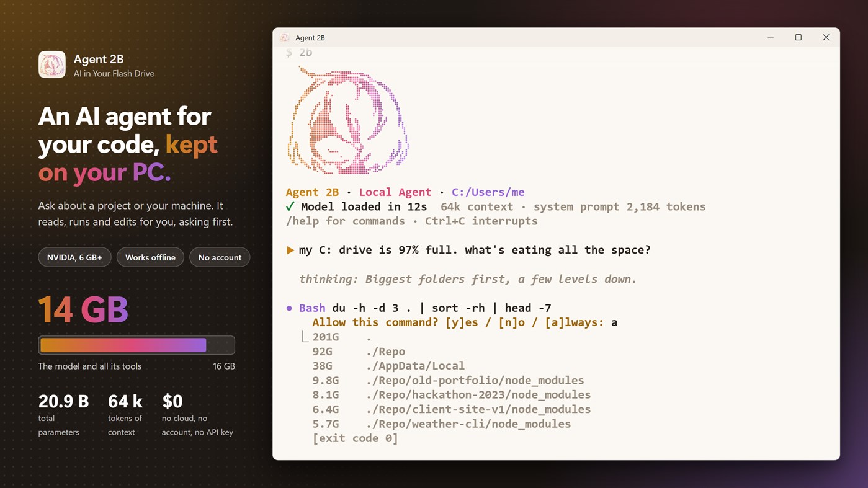Click the "$0" no cloud stat

172,401
